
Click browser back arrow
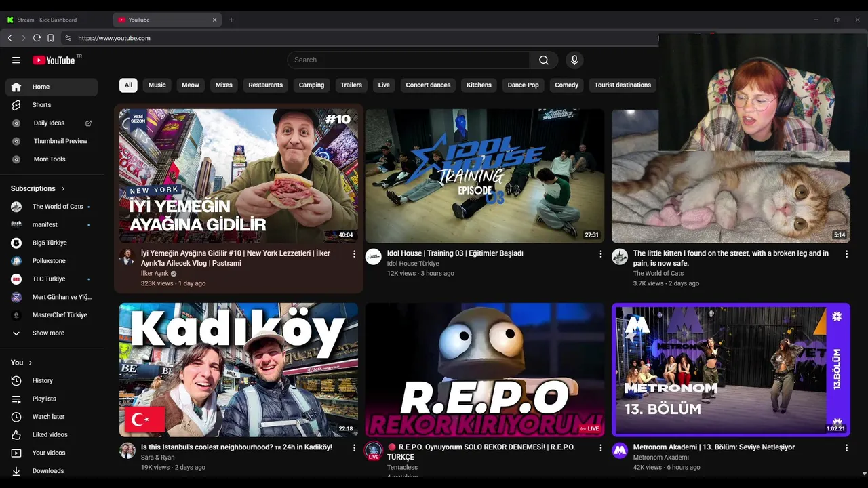tap(9, 38)
